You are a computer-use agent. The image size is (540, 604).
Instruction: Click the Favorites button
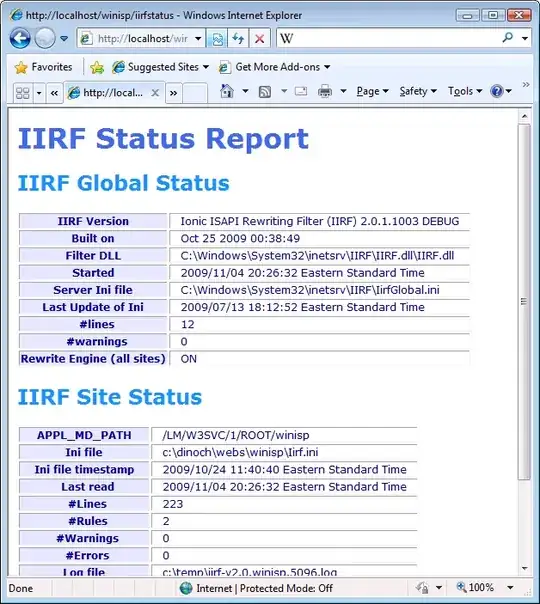44,67
